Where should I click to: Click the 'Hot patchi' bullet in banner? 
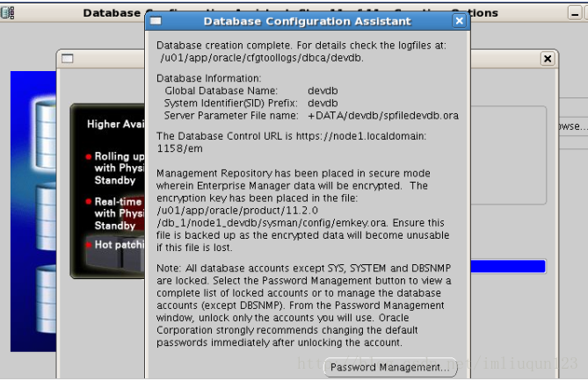pos(115,245)
